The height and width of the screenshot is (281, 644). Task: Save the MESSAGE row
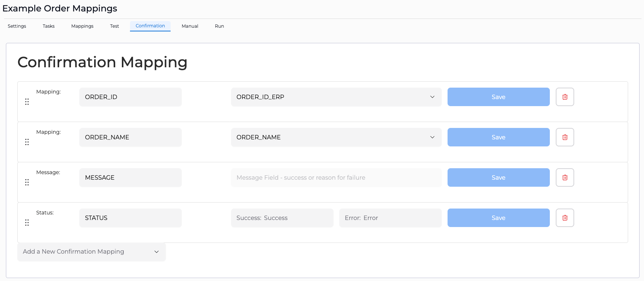pos(499,177)
